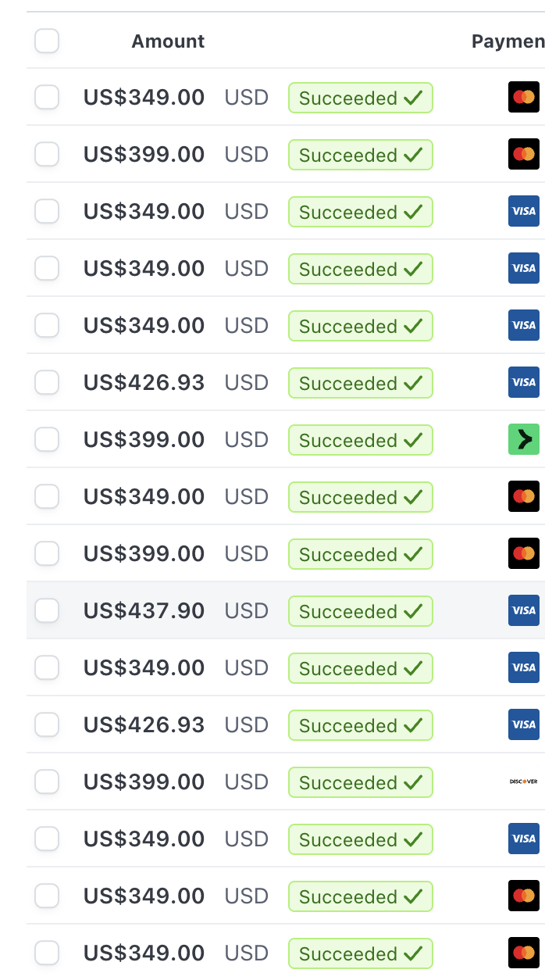The image size is (545, 980).
Task: Open the first US$426.93 payment amount
Action: click(144, 382)
